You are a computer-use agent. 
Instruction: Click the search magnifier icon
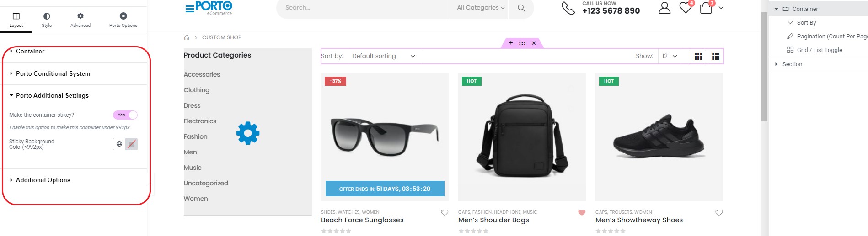coord(521,8)
